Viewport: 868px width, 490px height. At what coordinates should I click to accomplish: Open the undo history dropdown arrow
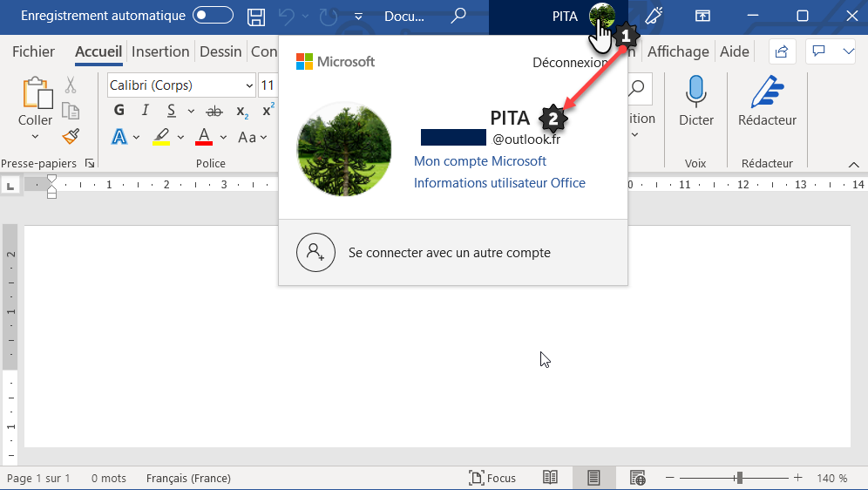pos(305,17)
